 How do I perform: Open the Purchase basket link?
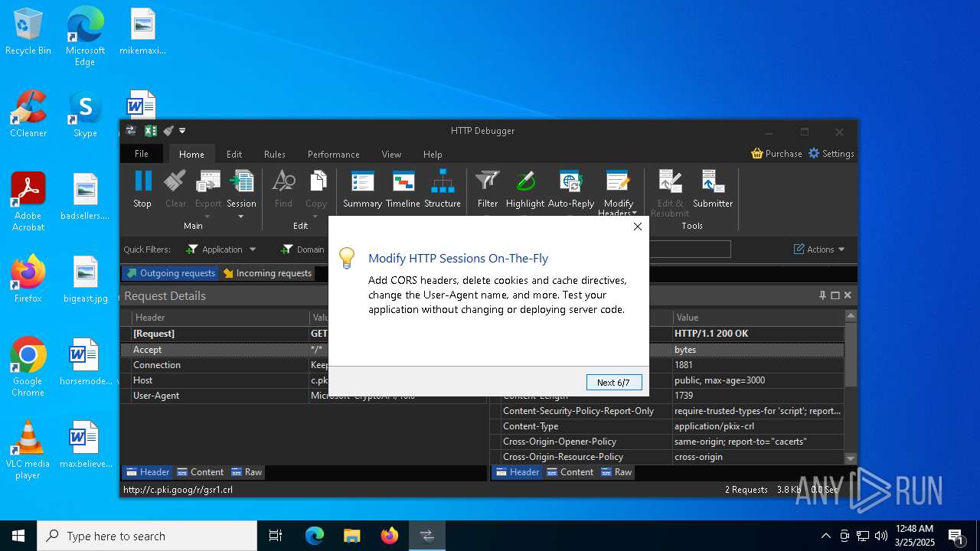[x=777, y=153]
